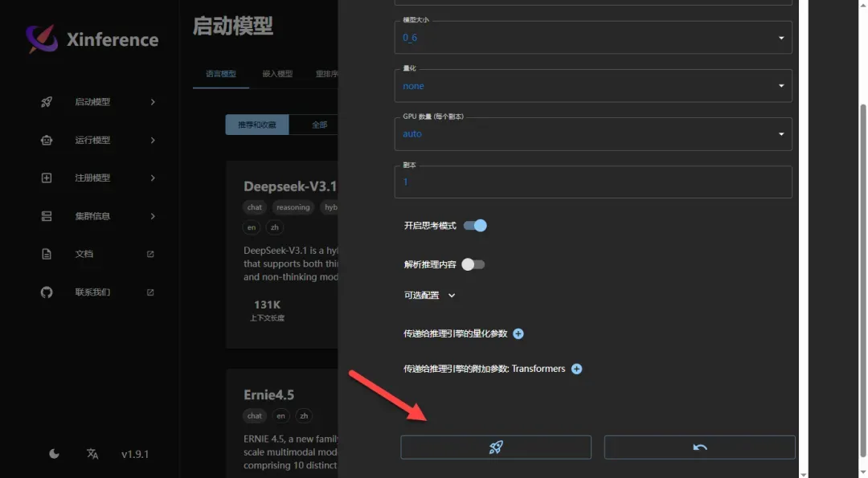Viewport: 868px width, 478px height.
Task: Disable the 开启思考模式 switch
Action: pos(475,226)
